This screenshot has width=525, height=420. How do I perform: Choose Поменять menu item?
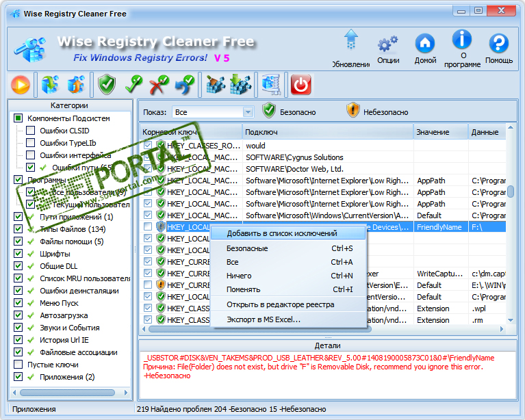tap(288, 289)
